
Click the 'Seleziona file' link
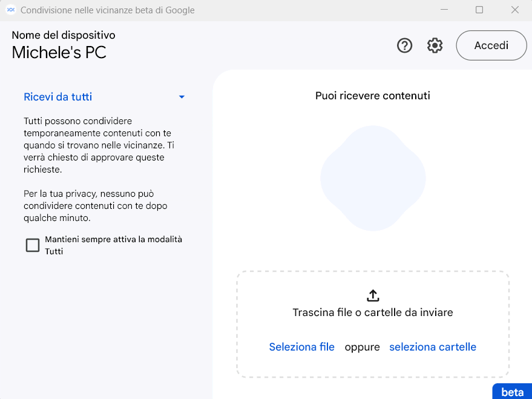[x=301, y=347]
